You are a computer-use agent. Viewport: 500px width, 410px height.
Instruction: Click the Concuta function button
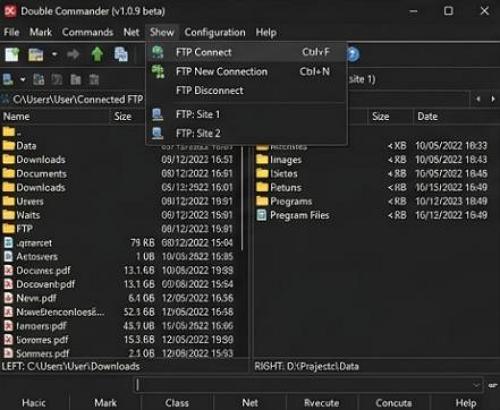(393, 403)
